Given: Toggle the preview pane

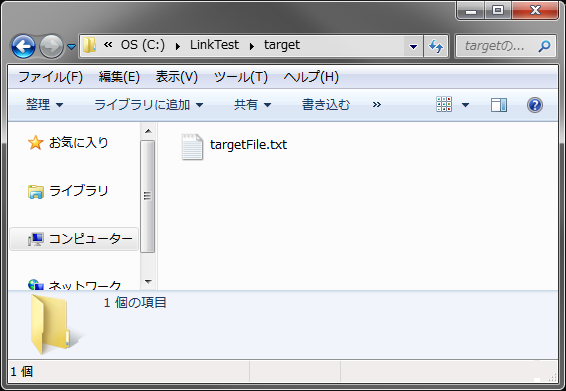Looking at the screenshot, I should (x=499, y=105).
